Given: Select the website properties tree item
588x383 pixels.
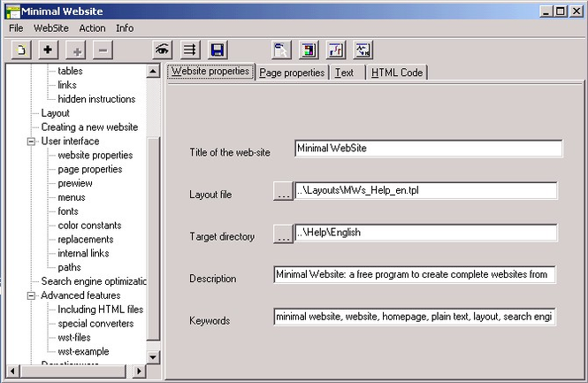Looking at the screenshot, I should (95, 156).
